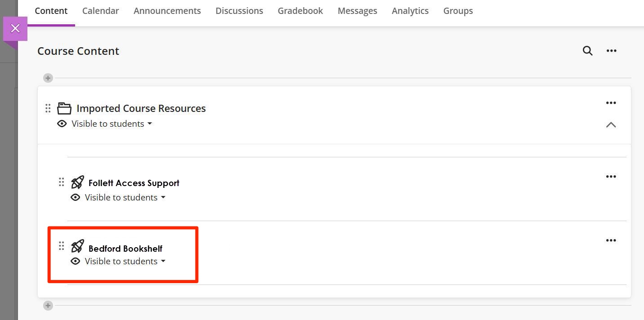Open the Course Content three-dot options menu
644x320 pixels.
(611, 51)
